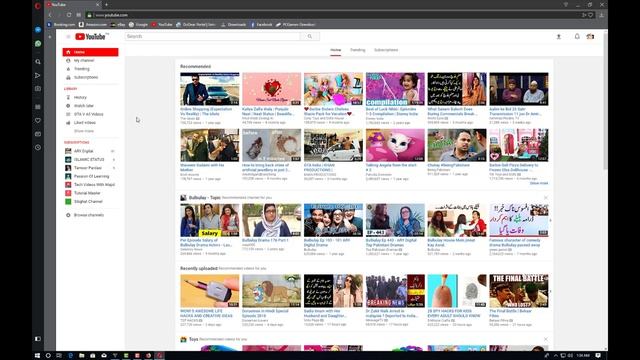Open the Amazon.com bookmark
The width and height of the screenshot is (640, 360).
tap(93, 24)
